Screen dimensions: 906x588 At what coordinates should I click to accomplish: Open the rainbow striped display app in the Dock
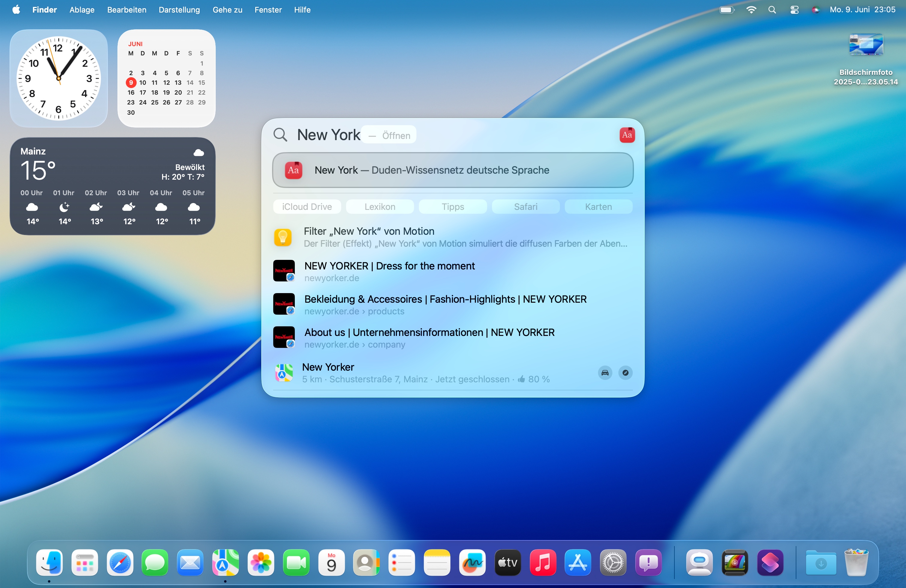click(x=735, y=562)
